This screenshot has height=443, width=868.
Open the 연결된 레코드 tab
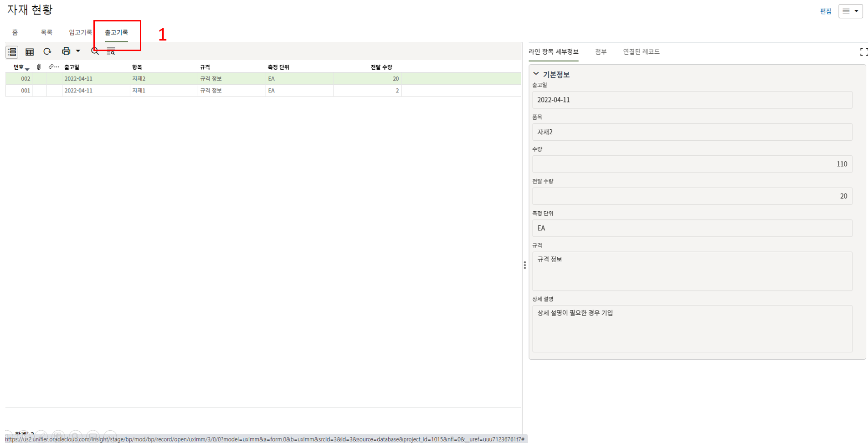coord(641,52)
